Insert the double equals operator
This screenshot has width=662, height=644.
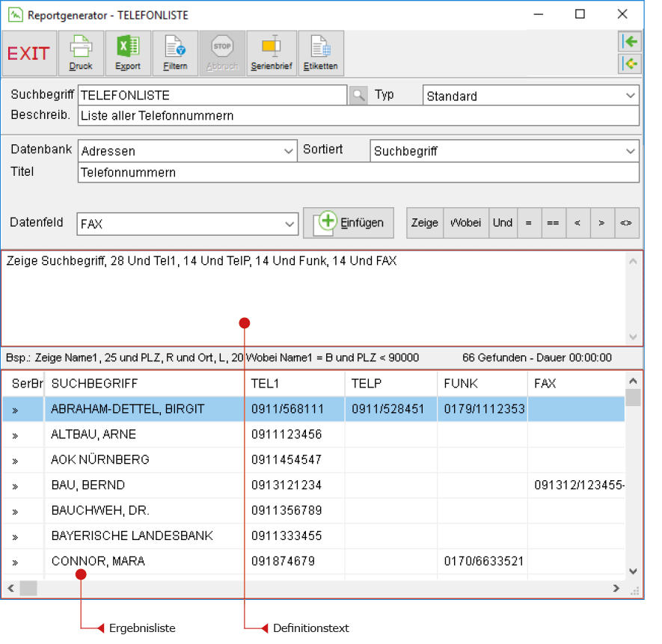pos(554,223)
